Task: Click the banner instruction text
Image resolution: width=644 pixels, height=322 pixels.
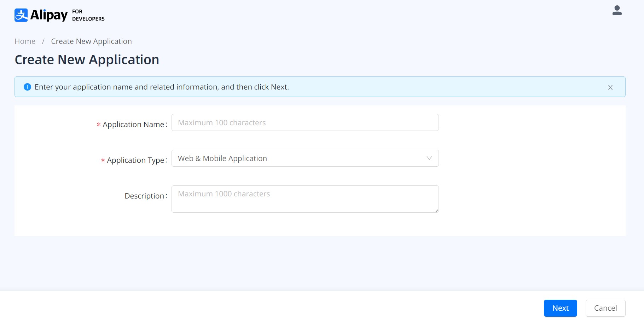Action: tap(162, 87)
